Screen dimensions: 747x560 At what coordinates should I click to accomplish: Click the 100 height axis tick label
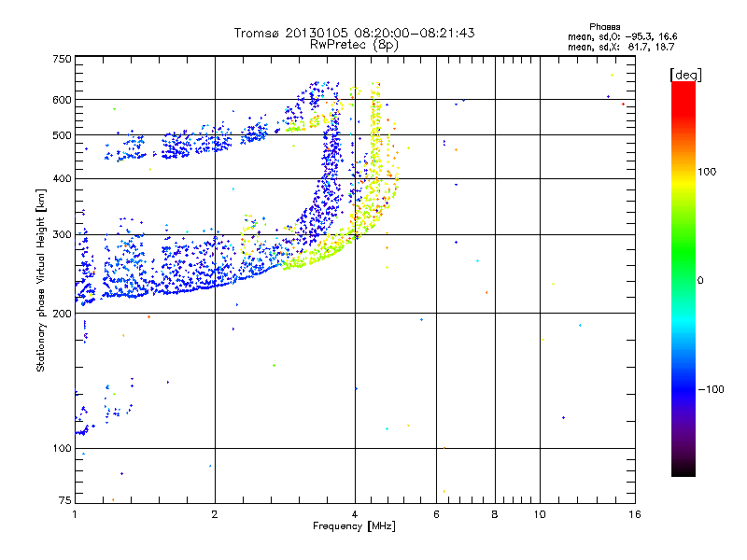(62, 448)
